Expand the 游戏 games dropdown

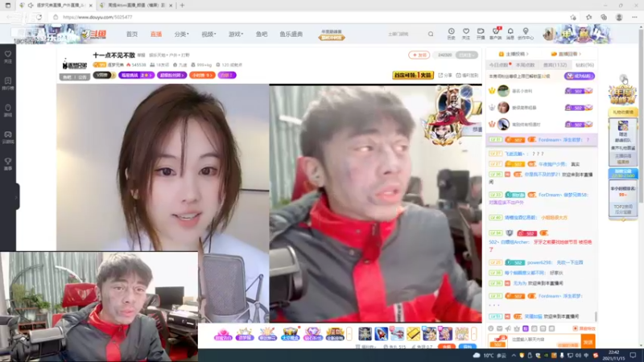[236, 34]
